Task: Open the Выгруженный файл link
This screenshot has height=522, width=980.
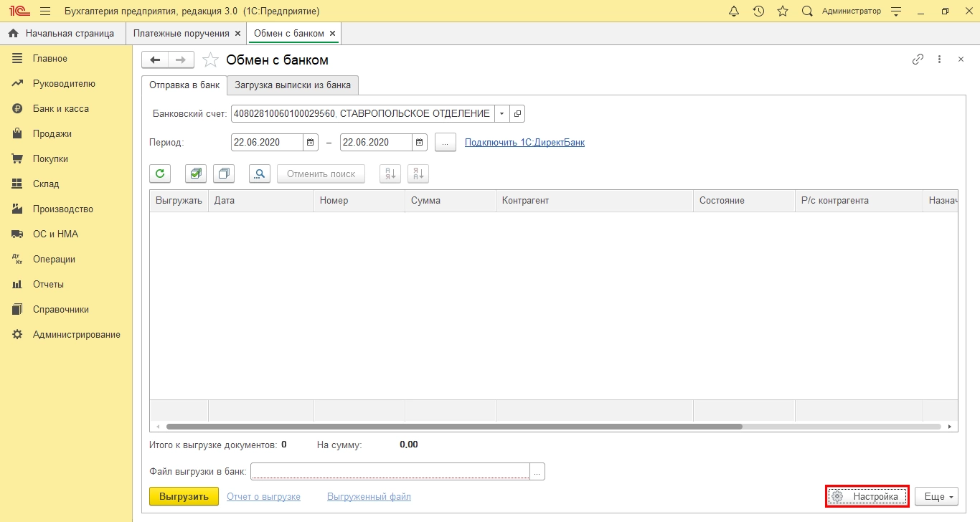Action: pyautogui.click(x=369, y=496)
